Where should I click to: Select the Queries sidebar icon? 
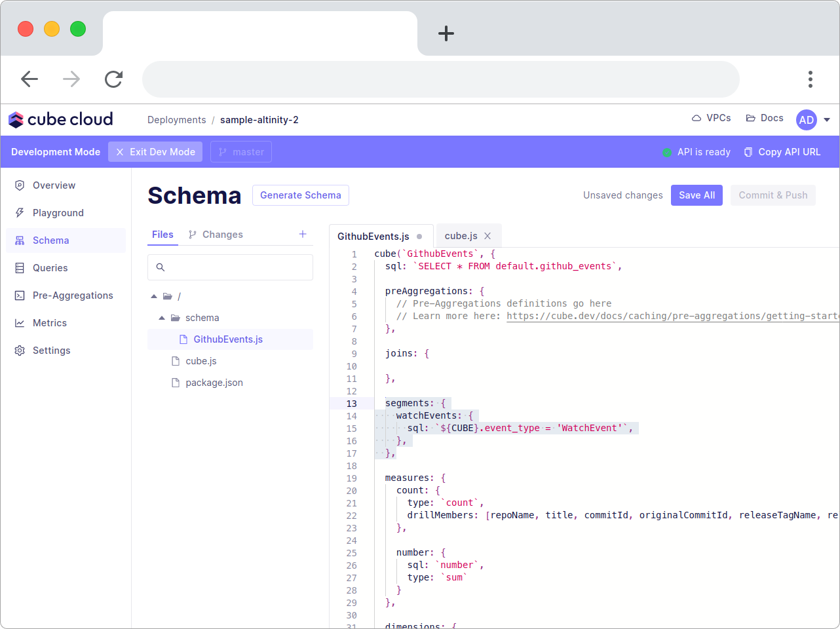point(50,267)
